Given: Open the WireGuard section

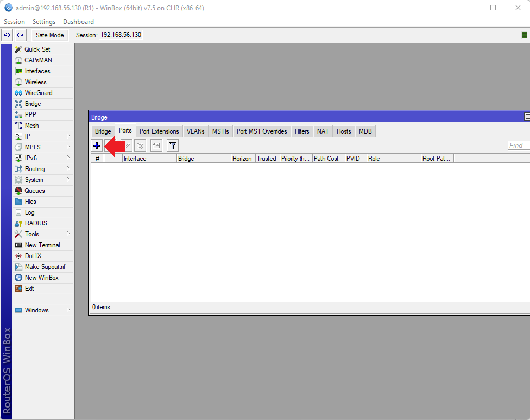Looking at the screenshot, I should pos(38,92).
